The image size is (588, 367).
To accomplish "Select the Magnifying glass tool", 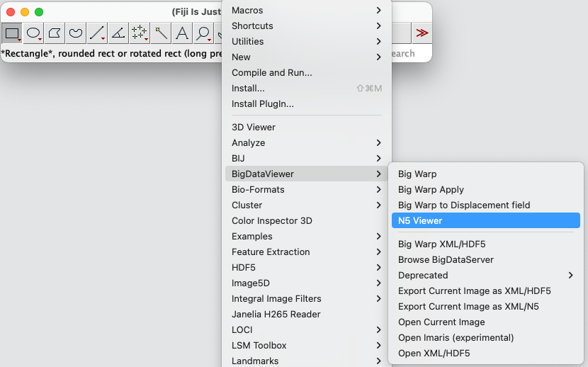I will pos(203,33).
